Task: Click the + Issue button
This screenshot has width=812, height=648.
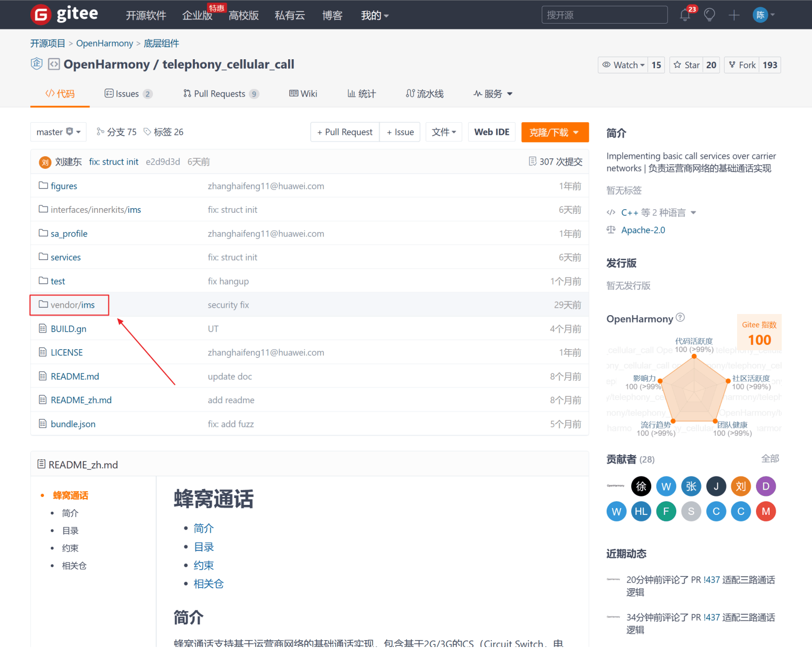Action: (400, 132)
